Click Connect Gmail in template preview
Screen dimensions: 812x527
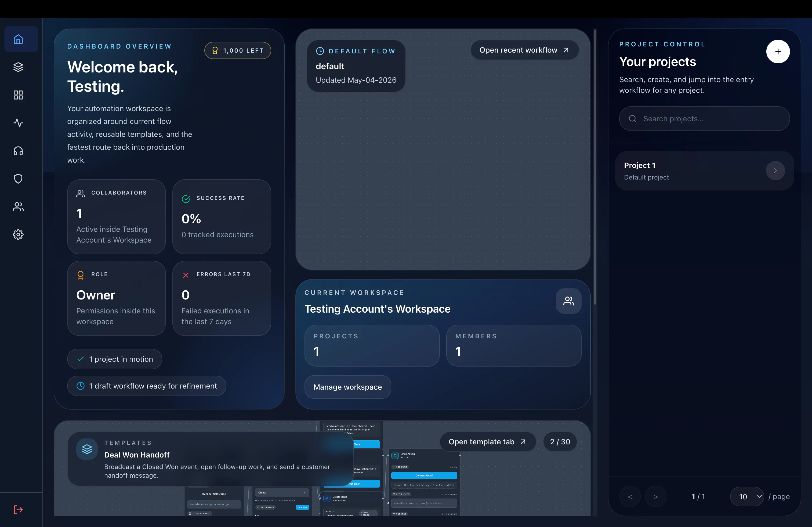tap(424, 475)
